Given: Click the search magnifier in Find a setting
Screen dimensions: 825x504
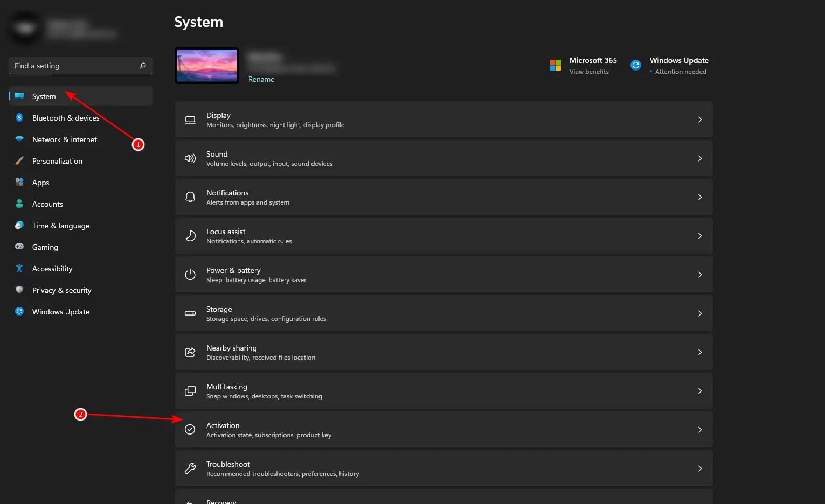Looking at the screenshot, I should [142, 65].
